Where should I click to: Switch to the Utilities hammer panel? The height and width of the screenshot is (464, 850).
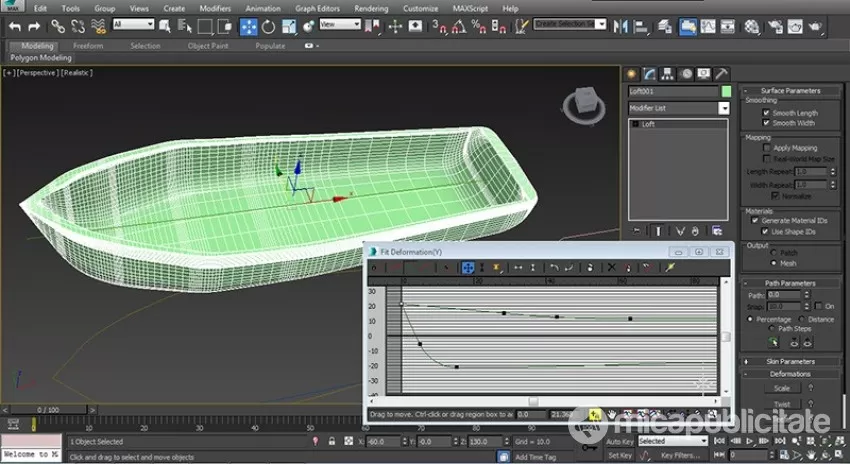pos(721,74)
